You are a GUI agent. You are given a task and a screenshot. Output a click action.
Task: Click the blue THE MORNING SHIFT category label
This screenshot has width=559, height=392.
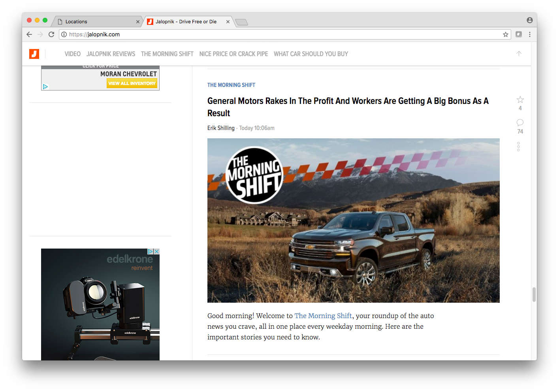click(x=231, y=85)
